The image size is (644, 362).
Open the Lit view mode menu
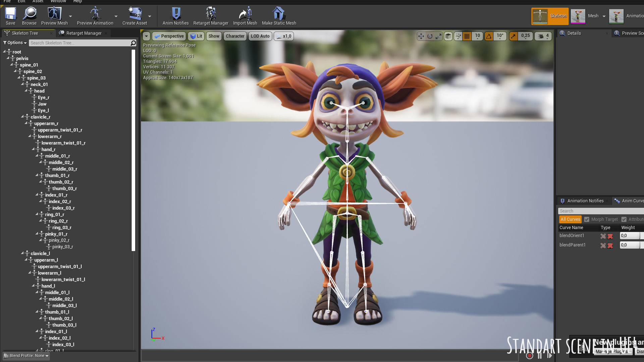(196, 36)
